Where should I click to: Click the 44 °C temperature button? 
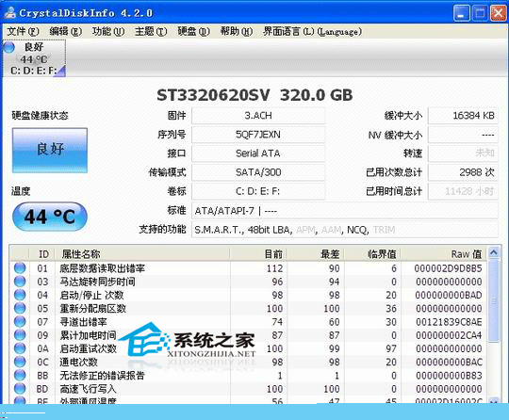(x=50, y=217)
